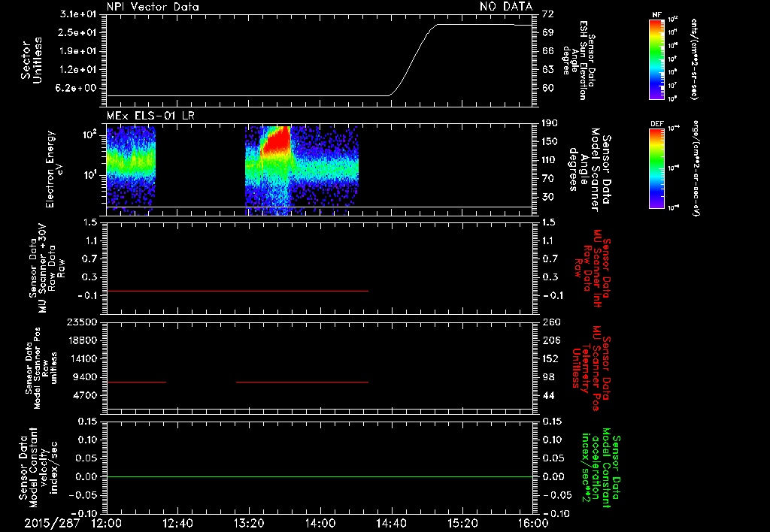The width and height of the screenshot is (770, 532).
Task: Click the 23500 scanner position tick
Action: (83, 322)
